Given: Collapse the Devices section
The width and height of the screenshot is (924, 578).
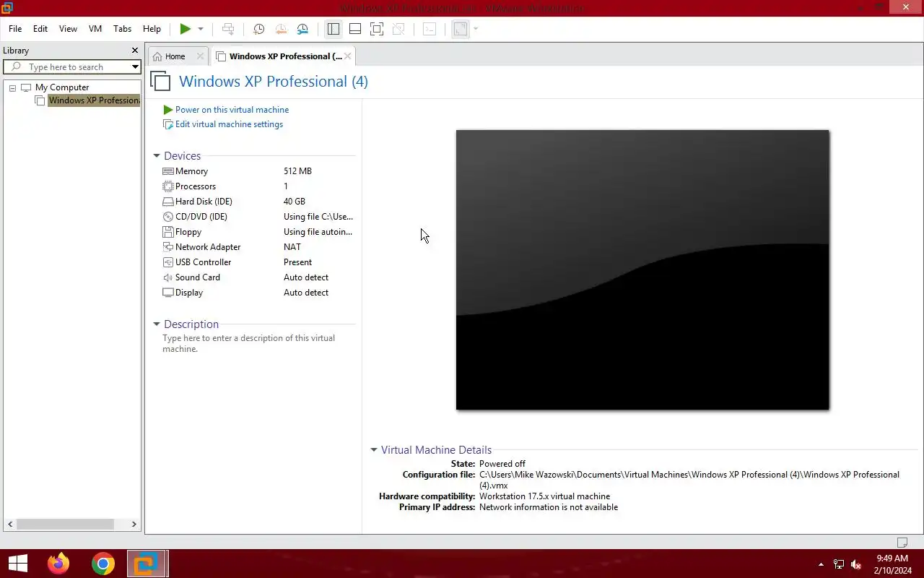Looking at the screenshot, I should coord(157,156).
